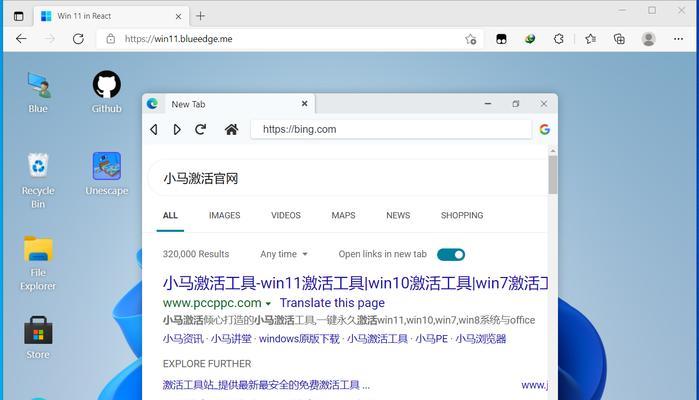Screen dimensions: 699x400
Task: Open File Explorer desktop icon
Action: pos(38,263)
